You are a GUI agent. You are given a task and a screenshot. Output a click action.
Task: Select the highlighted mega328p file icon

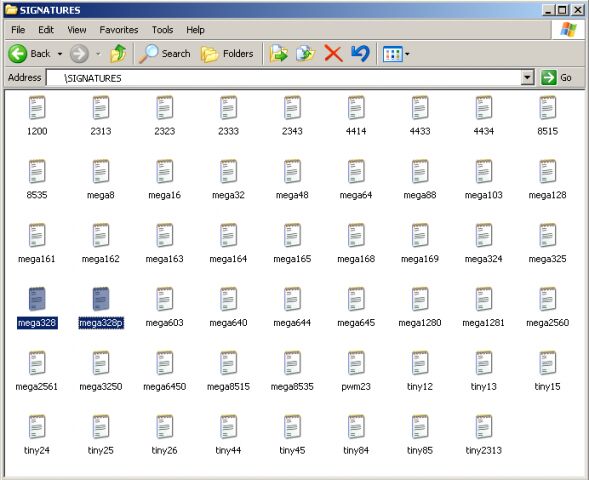pyautogui.click(x=101, y=299)
